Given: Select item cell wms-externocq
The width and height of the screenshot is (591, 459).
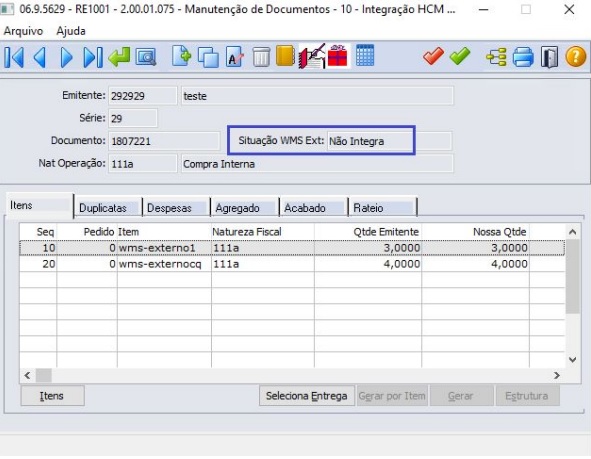Looking at the screenshot, I should [164, 264].
